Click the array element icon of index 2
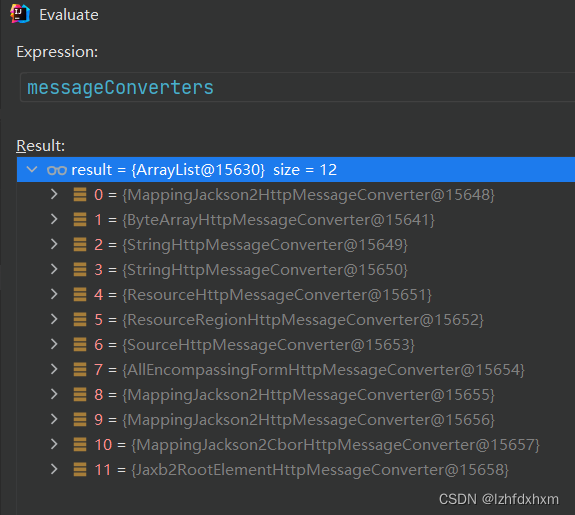 (80, 245)
